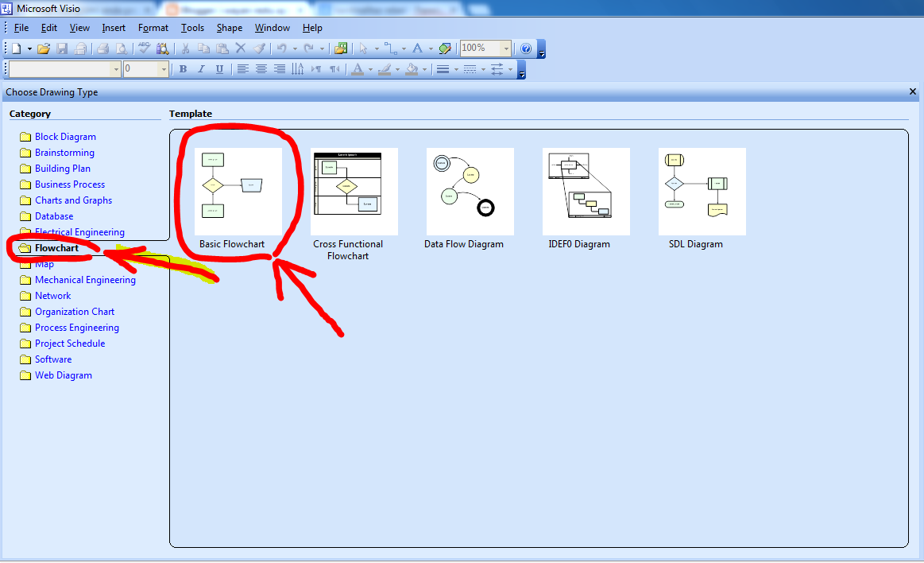Open the Edit menu

pyautogui.click(x=49, y=28)
